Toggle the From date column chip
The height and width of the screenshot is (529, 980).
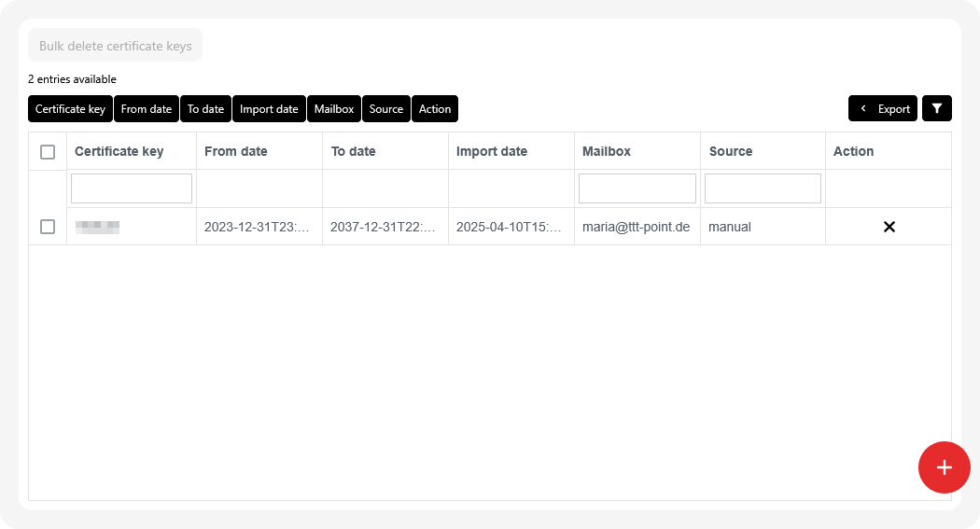click(147, 109)
